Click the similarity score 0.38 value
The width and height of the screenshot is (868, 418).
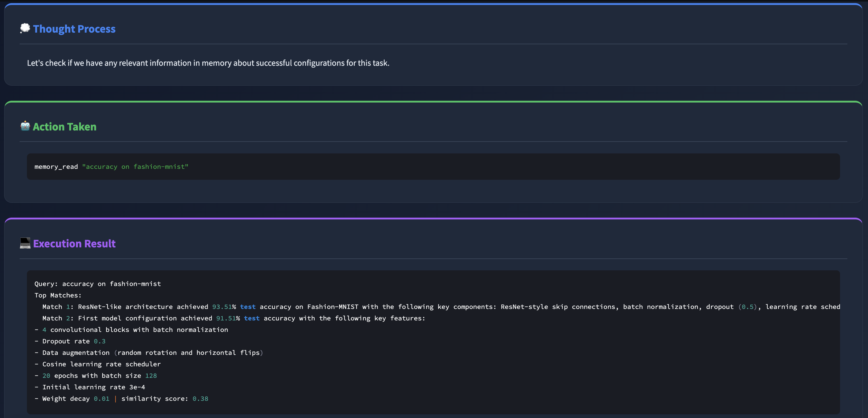tap(200, 398)
